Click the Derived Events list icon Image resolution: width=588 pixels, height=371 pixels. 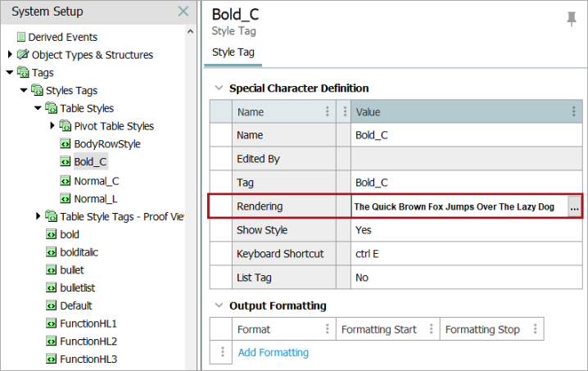[21, 37]
